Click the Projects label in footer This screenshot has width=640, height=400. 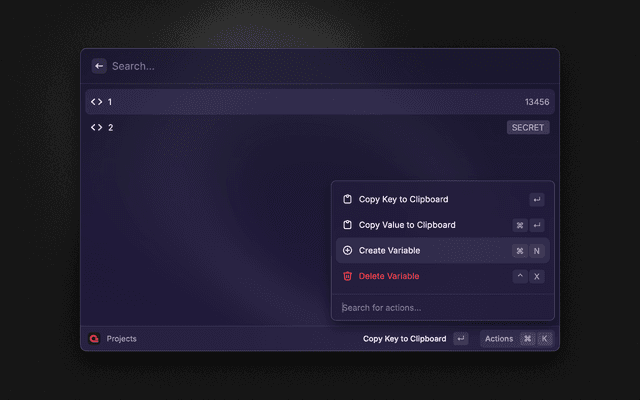coord(122,339)
